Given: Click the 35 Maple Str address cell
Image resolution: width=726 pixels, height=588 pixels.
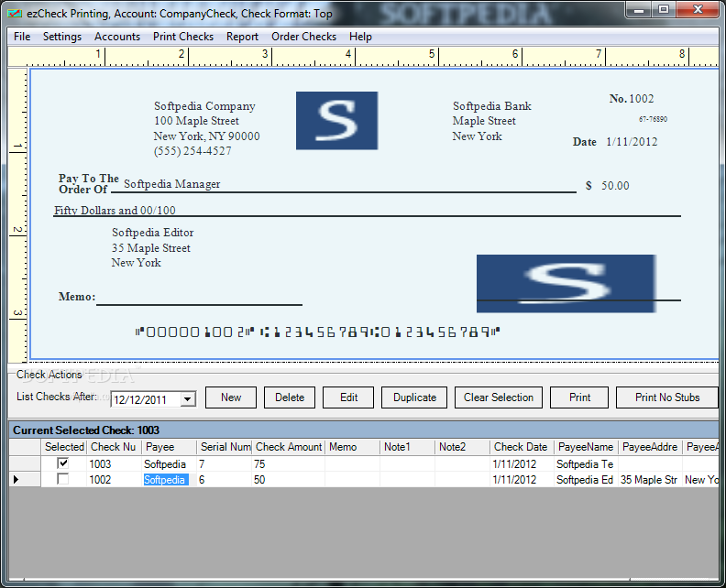Looking at the screenshot, I should click(651, 480).
